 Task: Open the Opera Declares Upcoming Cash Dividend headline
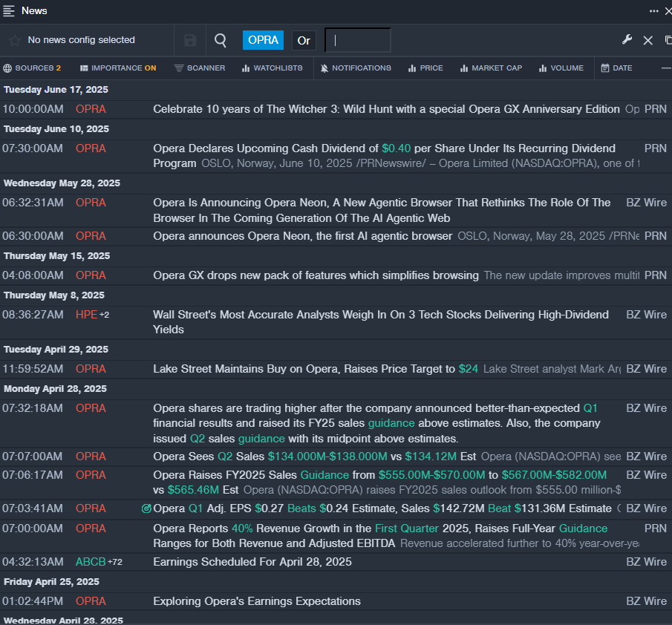pos(385,156)
